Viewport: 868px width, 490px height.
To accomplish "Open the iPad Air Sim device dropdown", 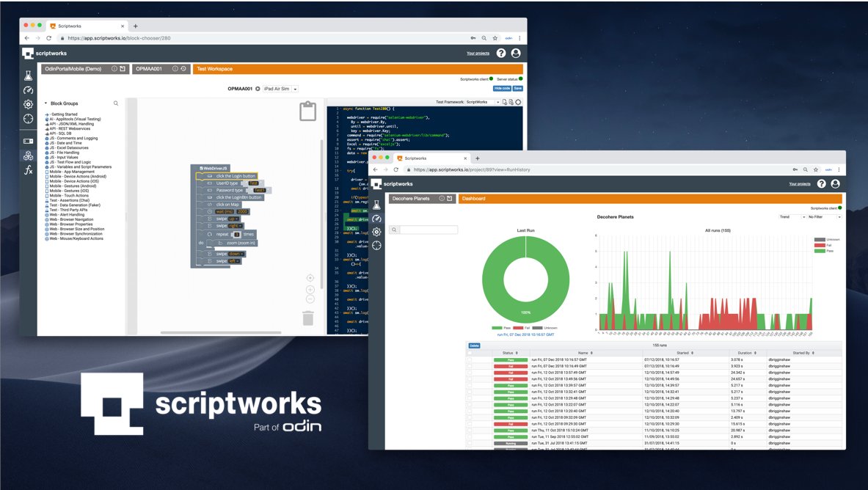I will click(281, 89).
